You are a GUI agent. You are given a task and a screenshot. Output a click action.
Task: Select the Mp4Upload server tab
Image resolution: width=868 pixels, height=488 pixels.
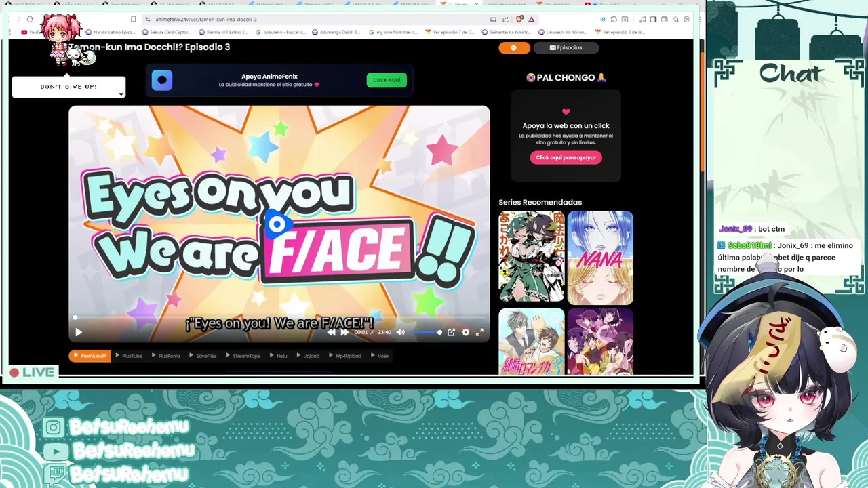345,356
